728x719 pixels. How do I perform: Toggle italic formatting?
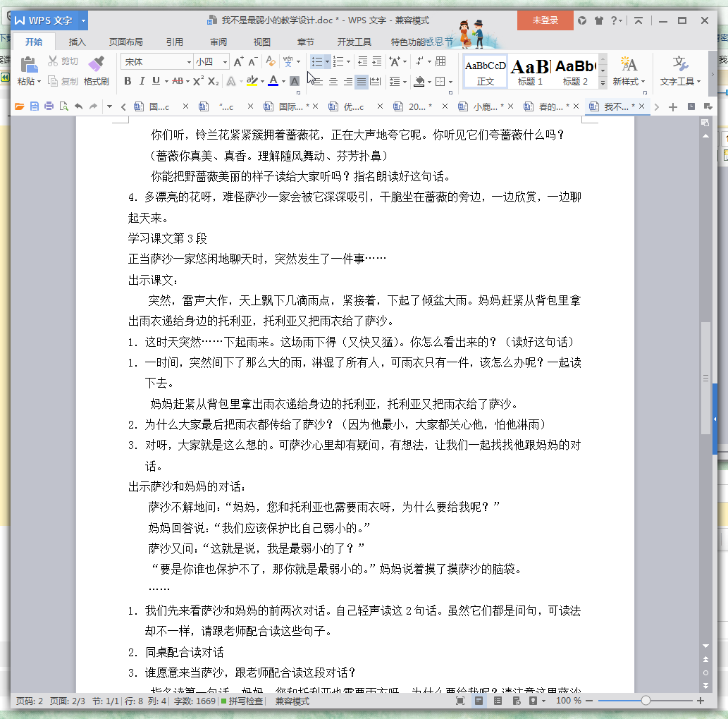click(x=142, y=81)
